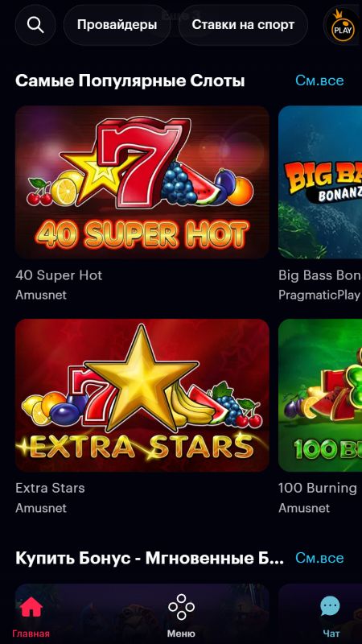The image size is (362, 644).
Task: Click the PragmaticPlay provider label
Action: point(319,295)
